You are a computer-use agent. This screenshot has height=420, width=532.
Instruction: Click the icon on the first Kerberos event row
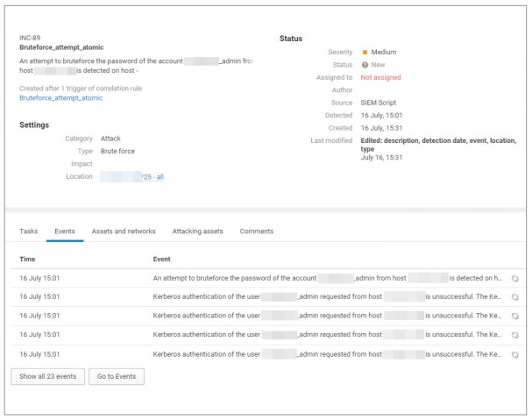click(514, 297)
